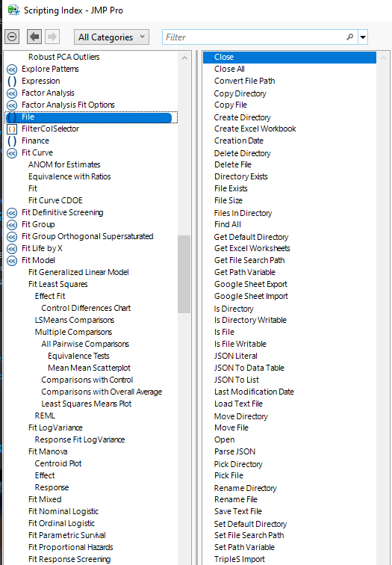Select Mean Mean Scatterplot item
Screen dimensions: 392x565
point(89,368)
